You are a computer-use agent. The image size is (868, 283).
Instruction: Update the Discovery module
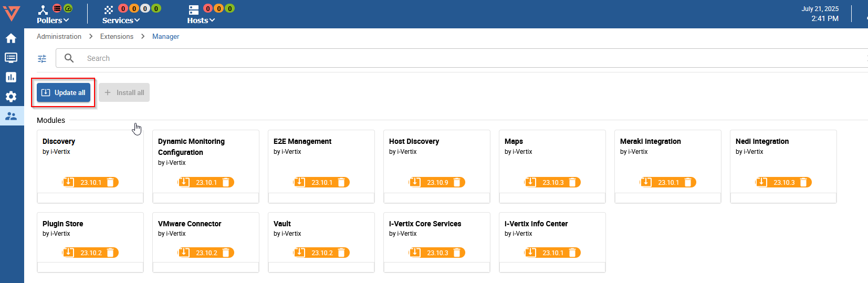click(69, 182)
